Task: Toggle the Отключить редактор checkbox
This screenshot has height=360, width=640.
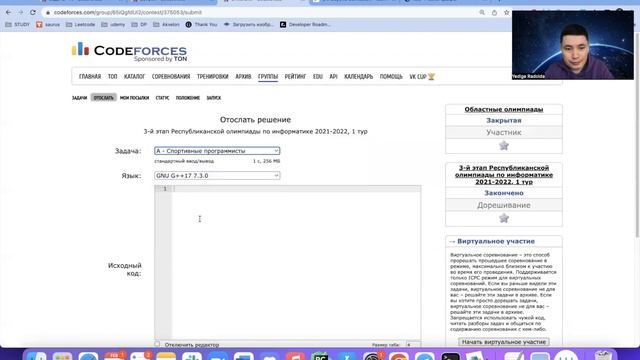Action: point(157,344)
